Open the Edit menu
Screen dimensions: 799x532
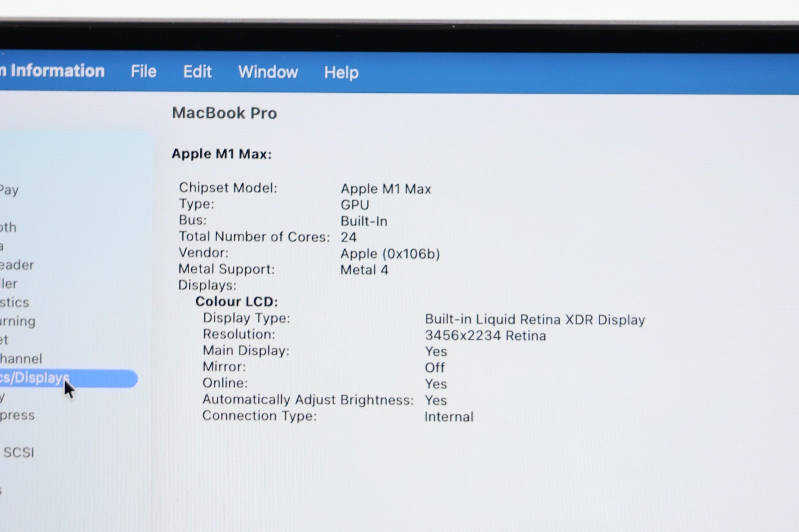tap(197, 72)
